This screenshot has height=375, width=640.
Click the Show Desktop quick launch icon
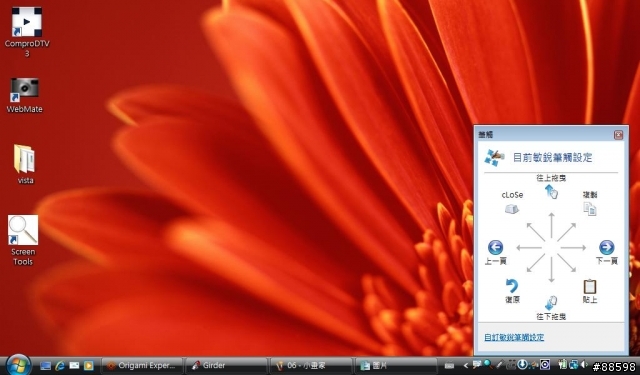click(45, 366)
